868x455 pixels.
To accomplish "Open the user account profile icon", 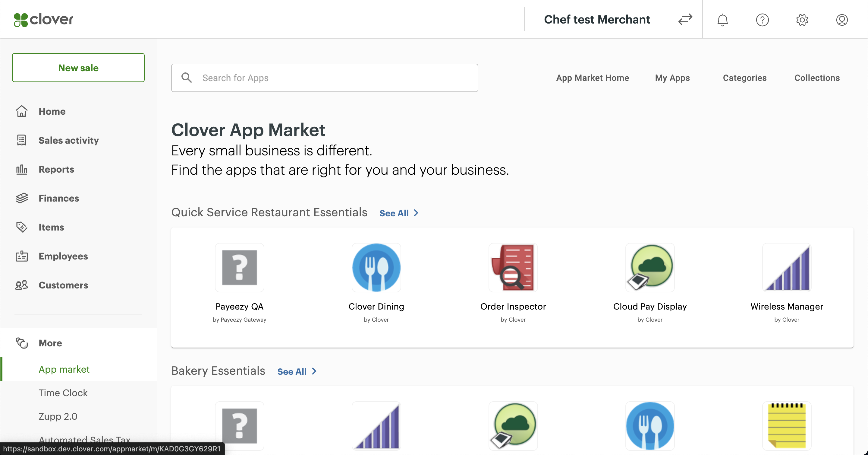I will (x=841, y=20).
